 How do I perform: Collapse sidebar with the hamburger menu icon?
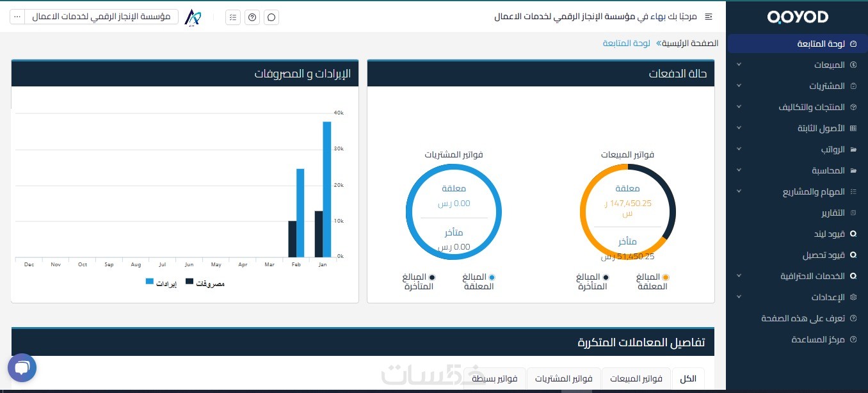click(x=708, y=17)
